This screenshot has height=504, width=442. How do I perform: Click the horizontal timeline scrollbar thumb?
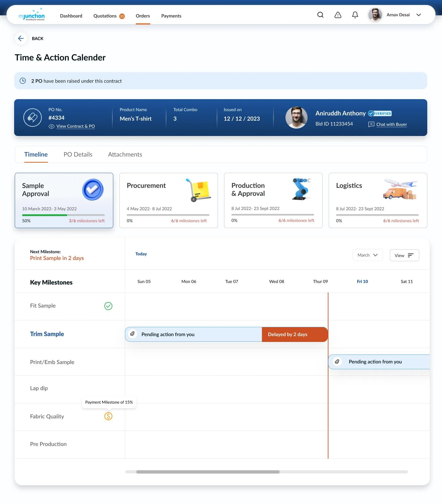click(x=208, y=472)
